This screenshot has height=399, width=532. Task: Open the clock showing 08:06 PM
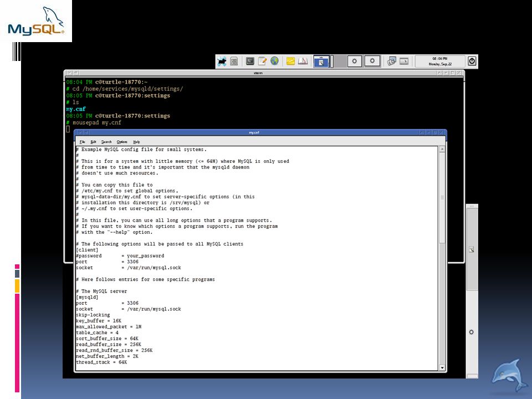click(x=440, y=62)
